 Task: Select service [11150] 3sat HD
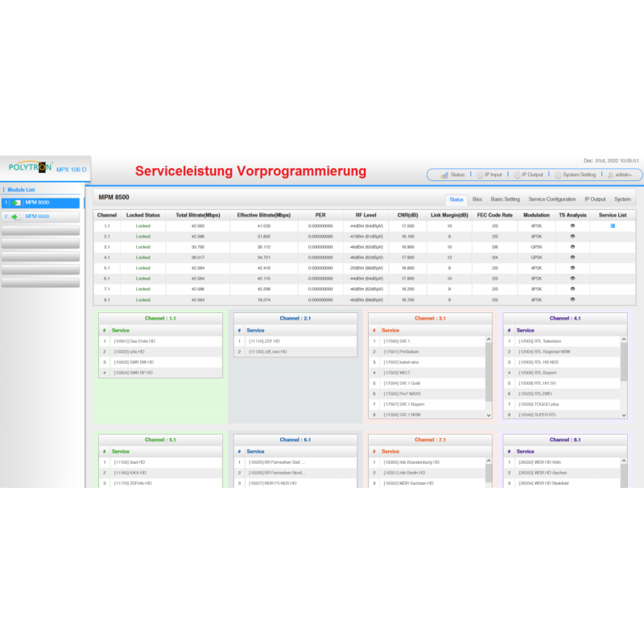(160, 462)
